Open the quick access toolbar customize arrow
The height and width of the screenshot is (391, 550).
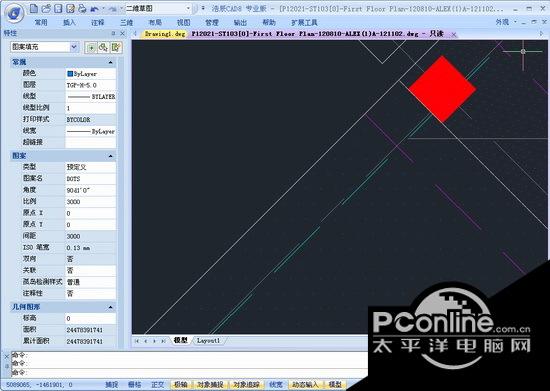203,8
